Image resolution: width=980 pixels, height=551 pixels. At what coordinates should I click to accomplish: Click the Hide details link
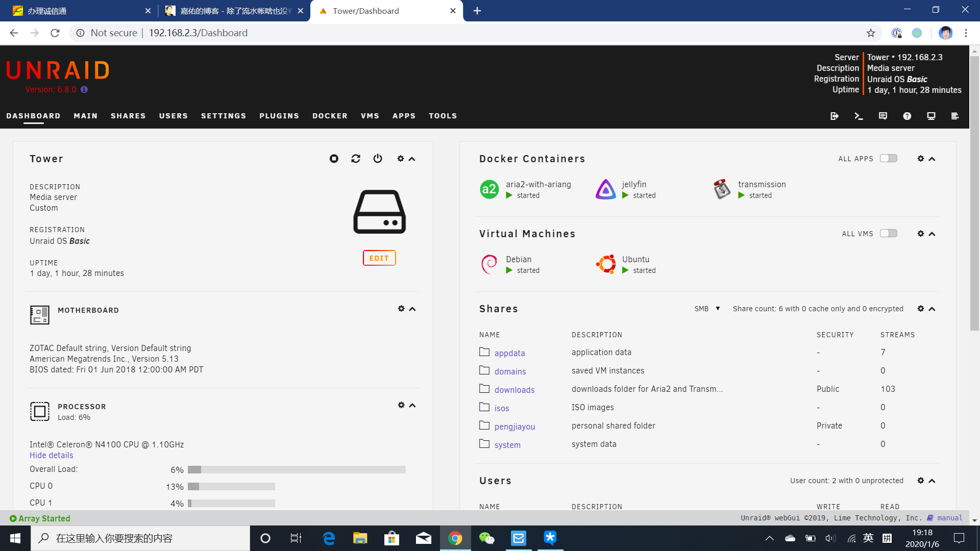click(52, 455)
